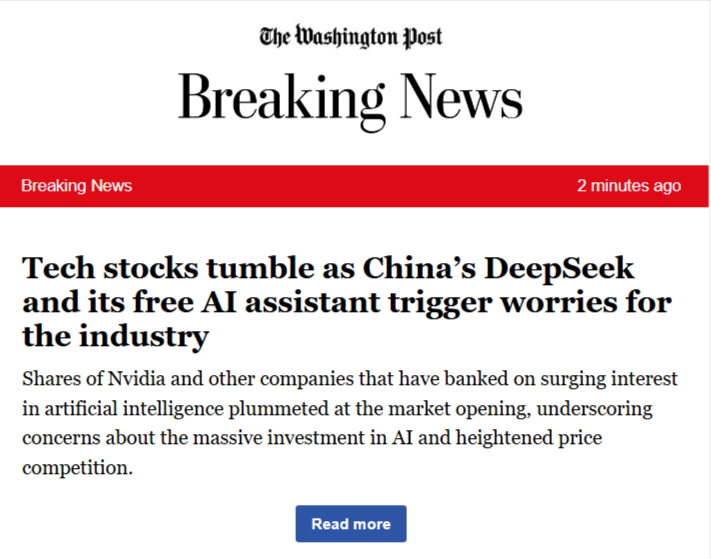Click the word Nvidia in the summary

pyautogui.click(x=136, y=379)
